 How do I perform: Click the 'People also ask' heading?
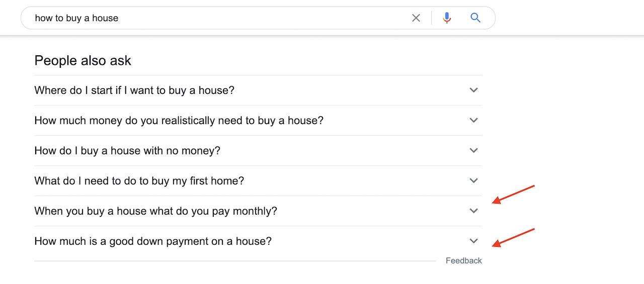(x=83, y=61)
